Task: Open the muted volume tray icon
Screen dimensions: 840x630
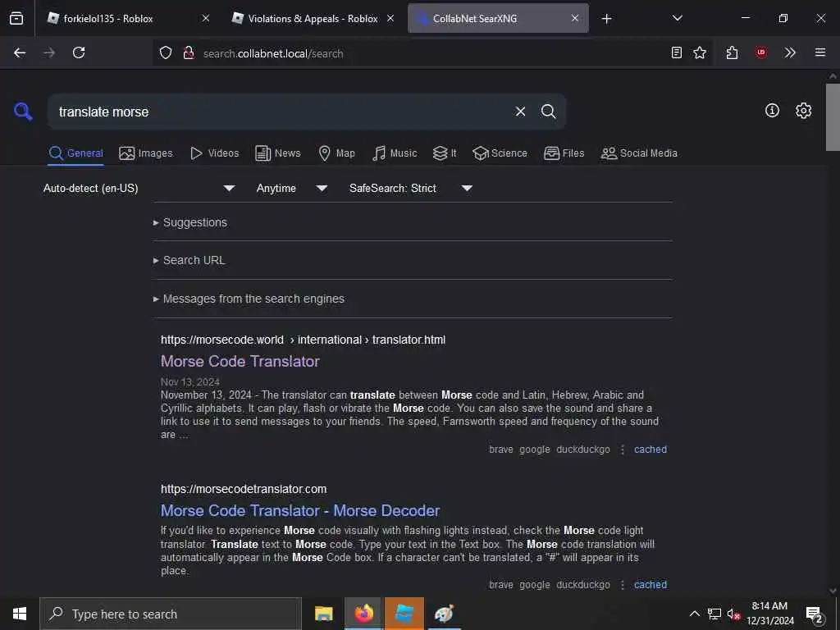Action: (733, 614)
